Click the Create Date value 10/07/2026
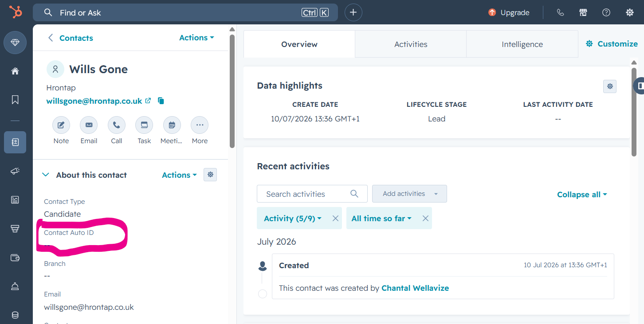This screenshot has height=324, width=644. [315, 119]
